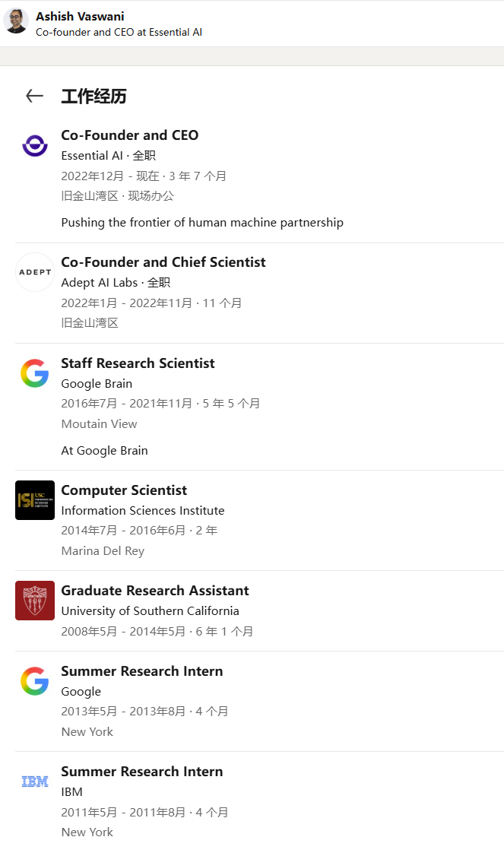Image resolution: width=504 pixels, height=856 pixels.
Task: Open the IBM company logo
Action: tap(35, 781)
